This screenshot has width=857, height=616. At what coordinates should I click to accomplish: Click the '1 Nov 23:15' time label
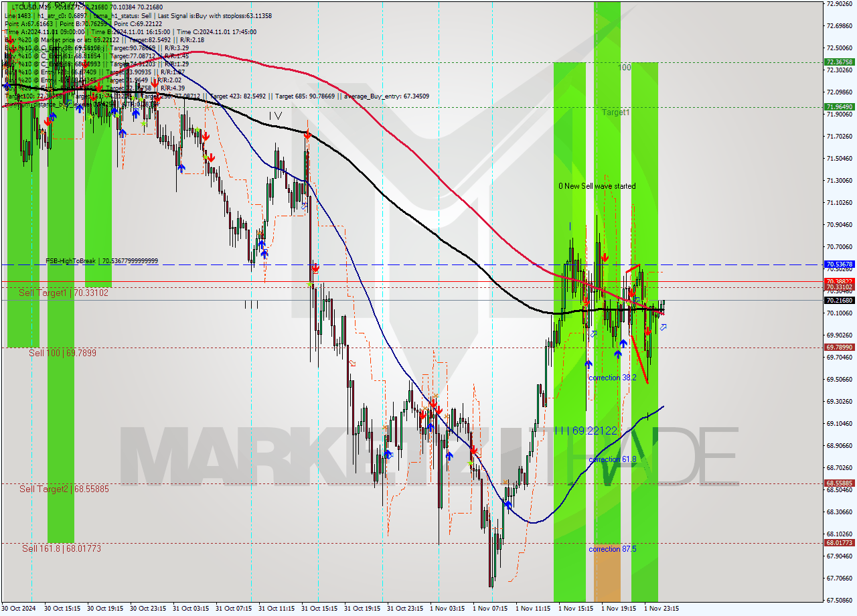pyautogui.click(x=661, y=609)
